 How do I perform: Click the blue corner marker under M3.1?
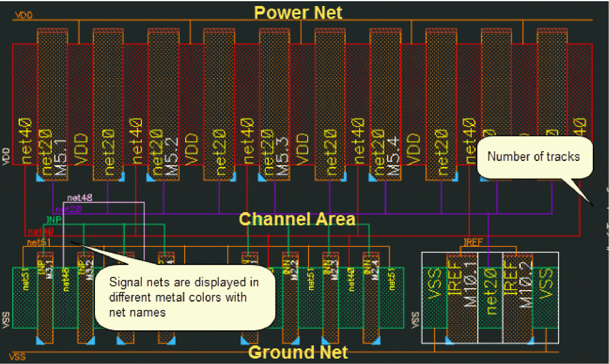[x=41, y=341]
